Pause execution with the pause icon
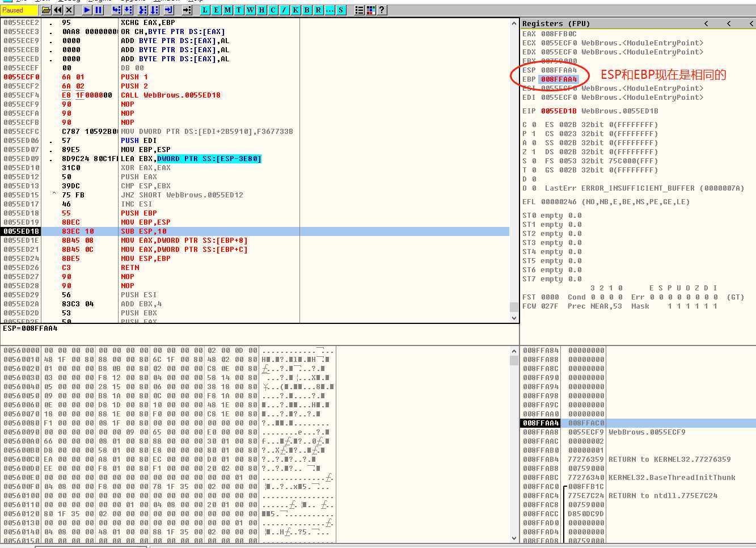The height and width of the screenshot is (548, 756). (x=98, y=10)
